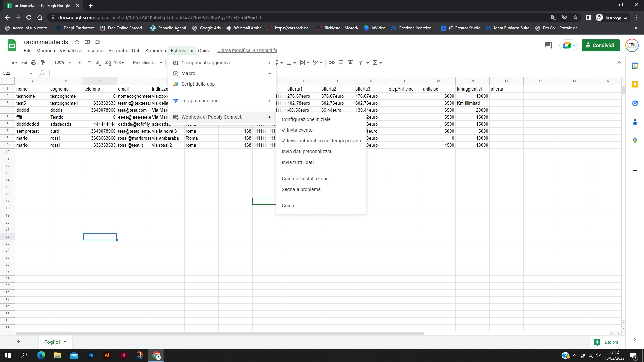Expand Le app mangiano submenu
The height and width of the screenshot is (362, 644).
point(222,101)
